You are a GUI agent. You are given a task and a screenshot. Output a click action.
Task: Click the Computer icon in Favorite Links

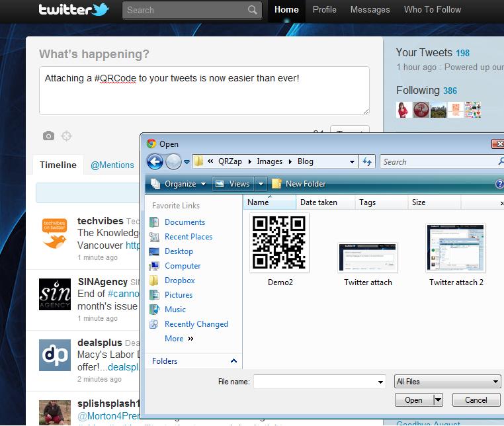tap(154, 266)
